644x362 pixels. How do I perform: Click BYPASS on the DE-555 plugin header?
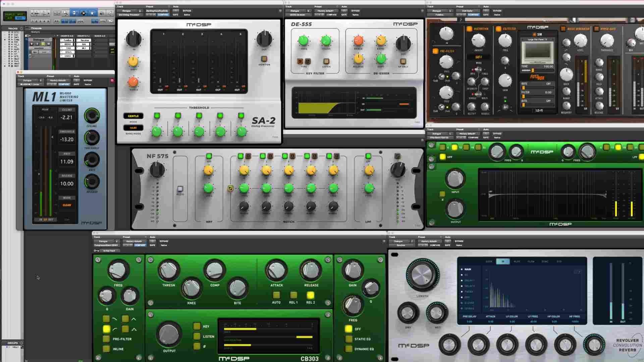click(x=356, y=11)
